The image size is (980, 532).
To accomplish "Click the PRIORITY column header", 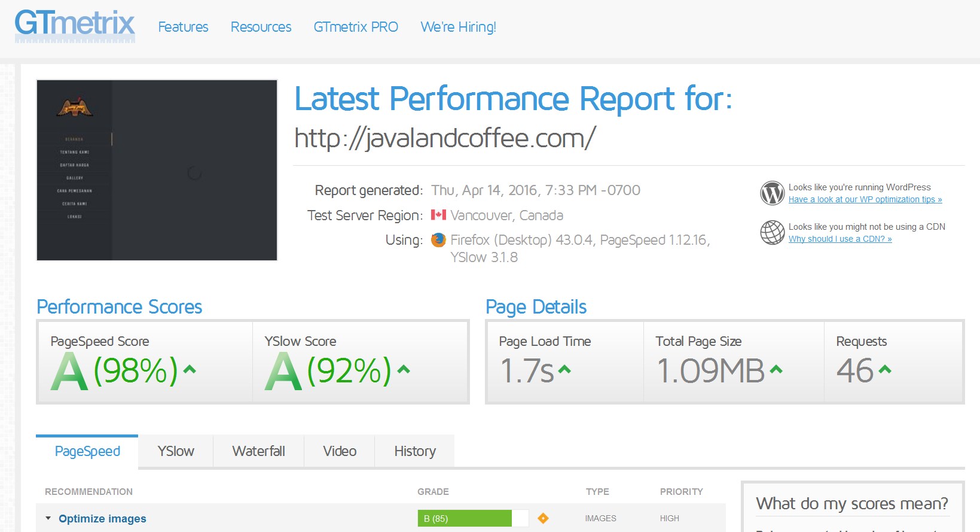I will click(x=682, y=491).
